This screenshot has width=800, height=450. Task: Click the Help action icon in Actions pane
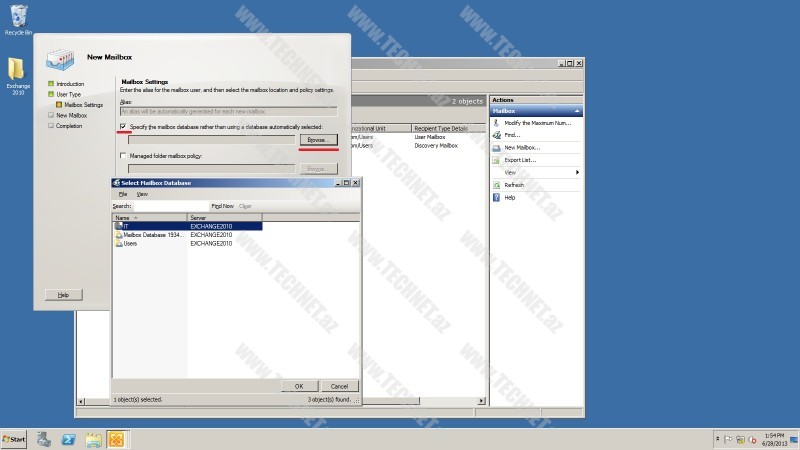click(x=496, y=197)
